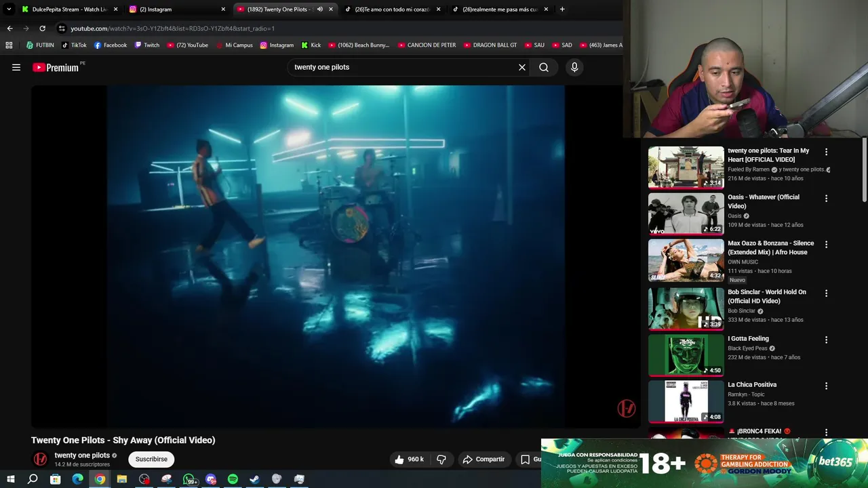
Task: Open the CANCION DE PETER bookmark
Action: 427,45
